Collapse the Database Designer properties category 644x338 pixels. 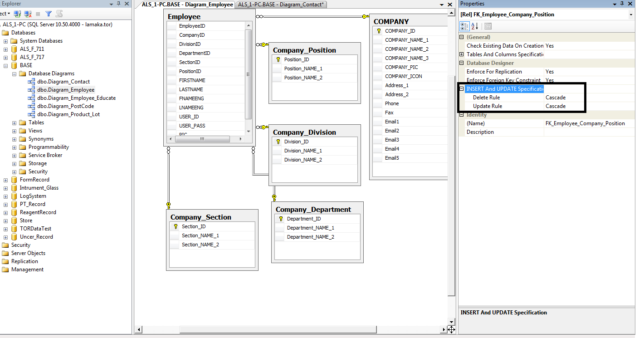pyautogui.click(x=462, y=63)
